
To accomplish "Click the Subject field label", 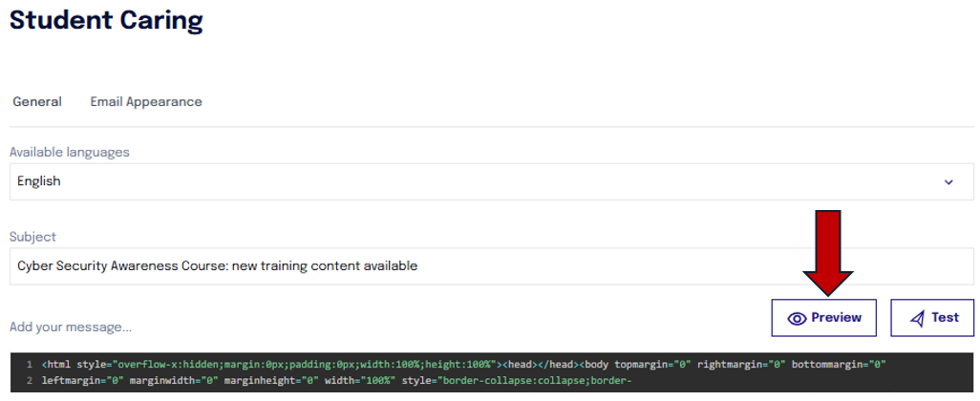I will point(32,237).
